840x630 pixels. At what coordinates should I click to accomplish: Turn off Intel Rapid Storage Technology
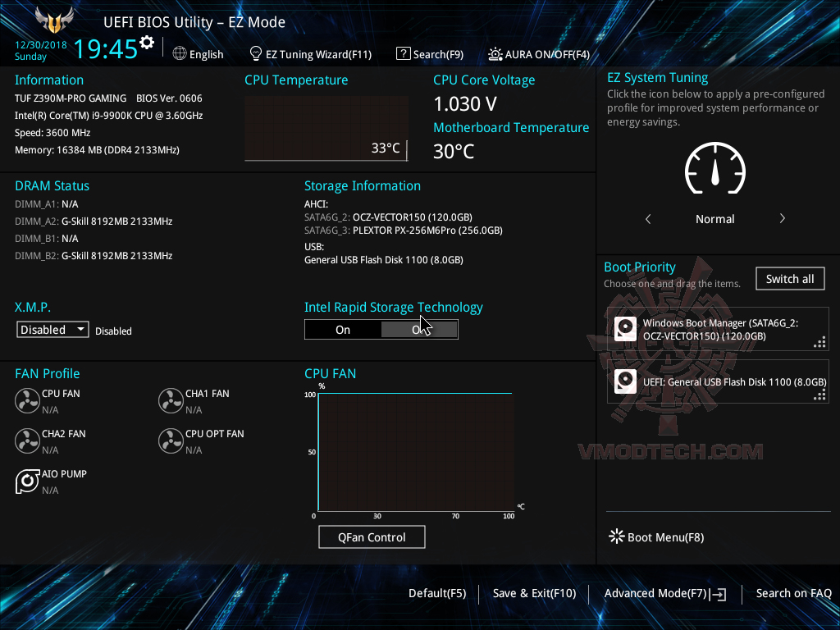(419, 329)
